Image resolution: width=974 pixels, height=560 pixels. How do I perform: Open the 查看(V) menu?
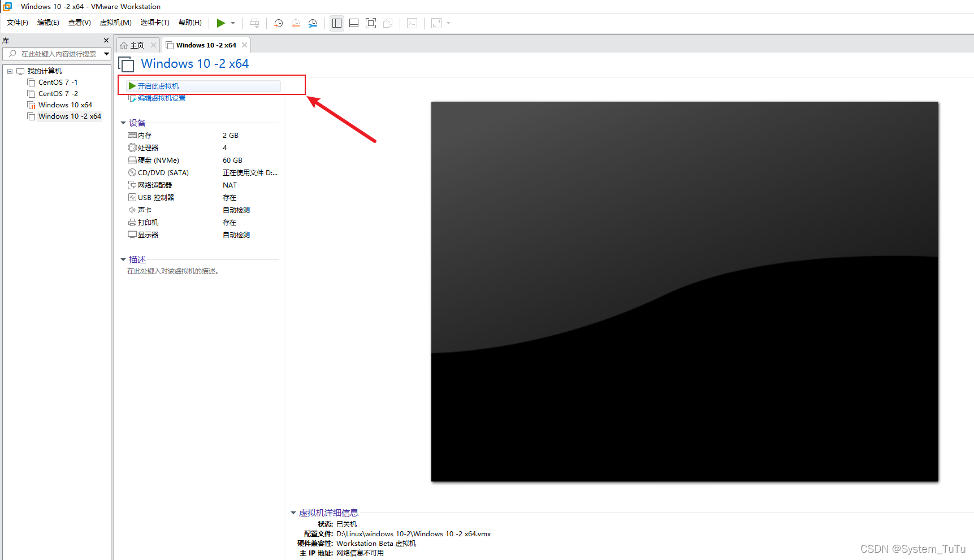(80, 23)
